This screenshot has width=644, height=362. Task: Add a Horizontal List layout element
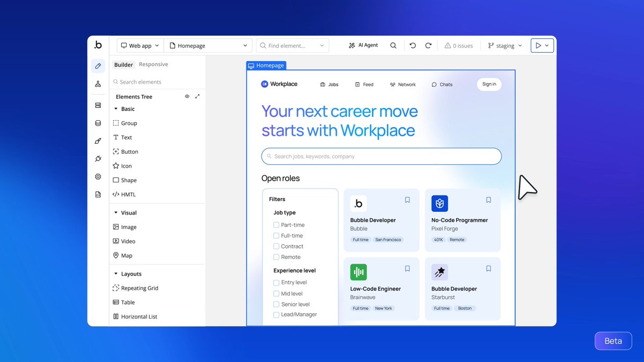coord(135,317)
